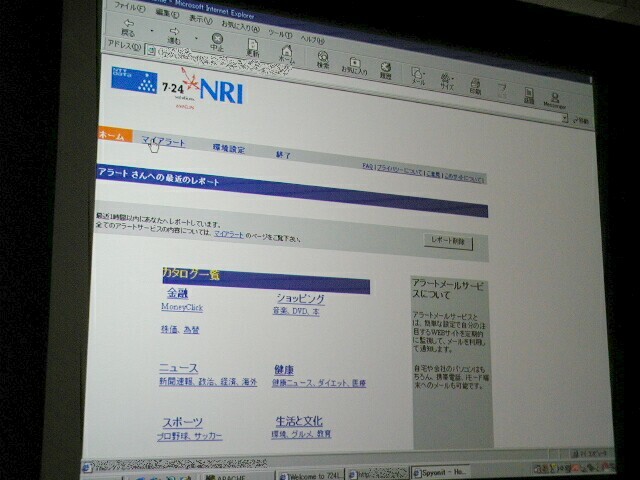The width and height of the screenshot is (640, 480).
Task: Click the IE Back arrow icon
Action: click(x=127, y=27)
